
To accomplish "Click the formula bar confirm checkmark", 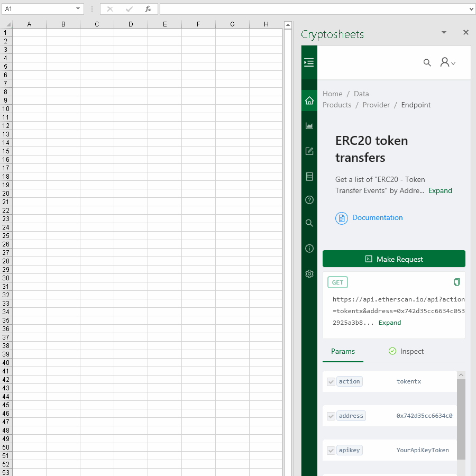I will pos(129,9).
